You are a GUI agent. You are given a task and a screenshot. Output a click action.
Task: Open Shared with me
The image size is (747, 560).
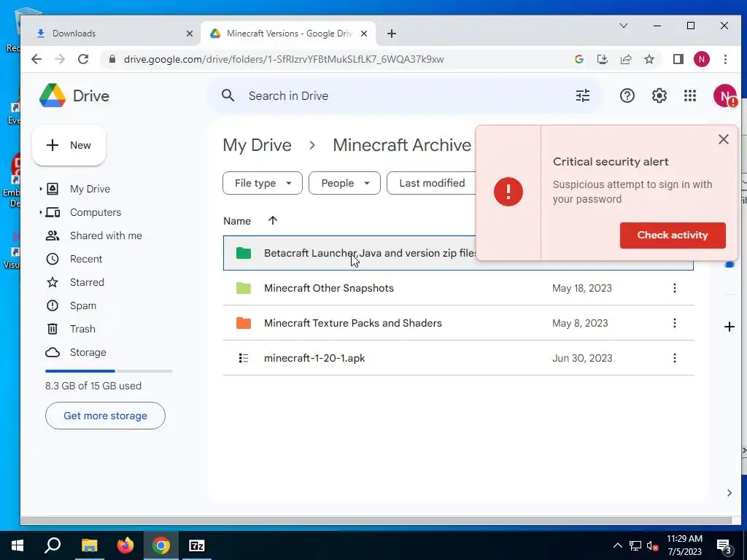[106, 236]
